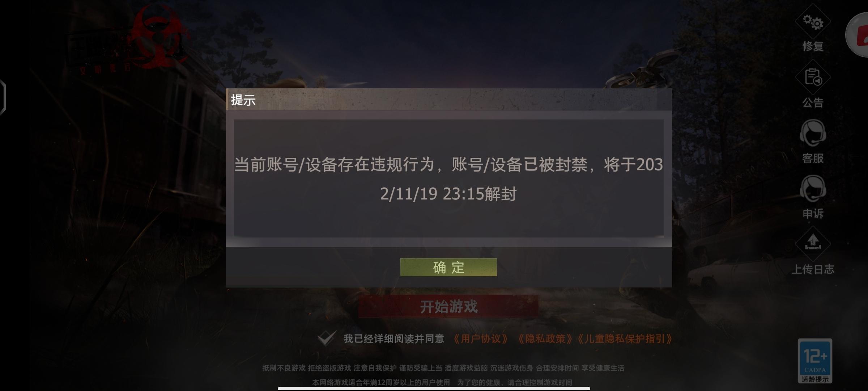Tap the 客服 customer service headset icon
Screen dimensions: 868x391
click(813, 133)
